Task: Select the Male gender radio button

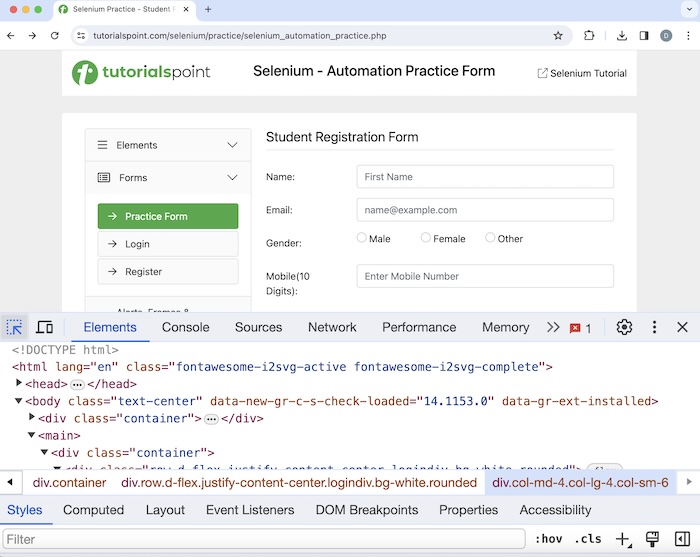Action: (362, 238)
